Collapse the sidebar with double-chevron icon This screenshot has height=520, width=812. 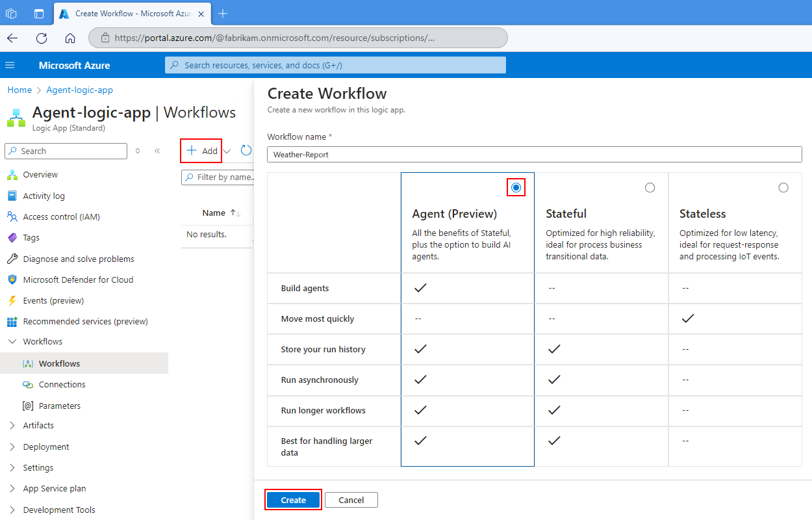pos(157,151)
